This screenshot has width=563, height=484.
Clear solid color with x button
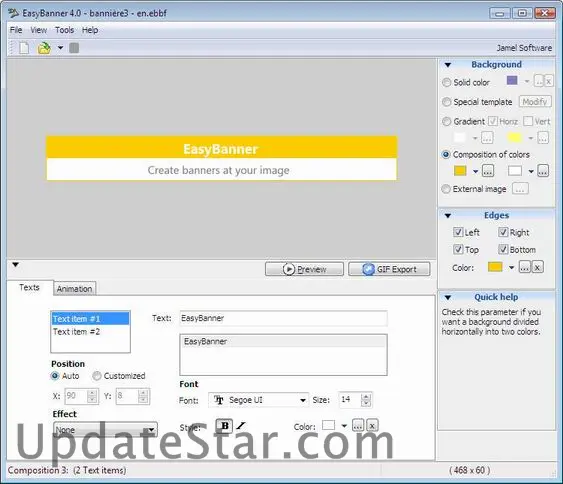click(548, 81)
